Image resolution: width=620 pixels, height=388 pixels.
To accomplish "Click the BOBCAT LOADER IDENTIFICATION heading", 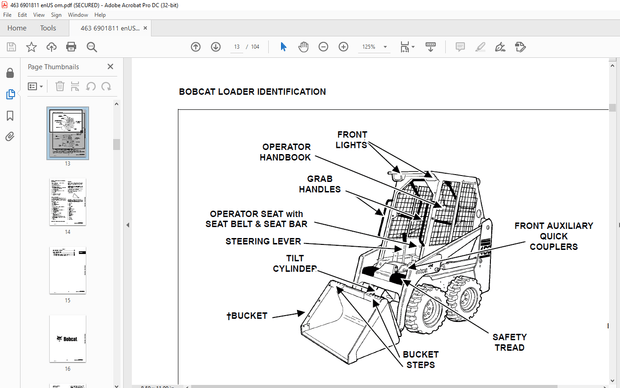I will tap(252, 92).
